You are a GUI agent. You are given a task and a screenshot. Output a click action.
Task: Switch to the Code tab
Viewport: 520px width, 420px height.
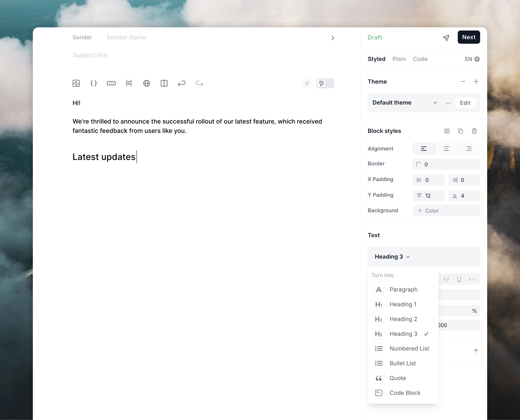pyautogui.click(x=420, y=59)
